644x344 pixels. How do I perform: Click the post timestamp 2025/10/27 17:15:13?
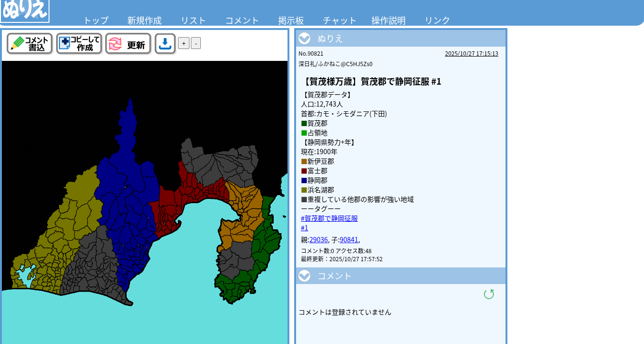coord(471,53)
